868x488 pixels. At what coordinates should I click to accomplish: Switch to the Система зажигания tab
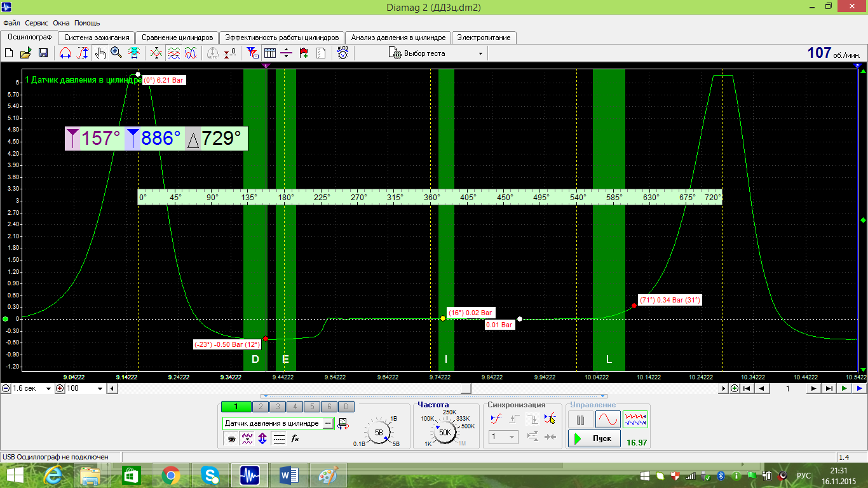[x=97, y=37]
